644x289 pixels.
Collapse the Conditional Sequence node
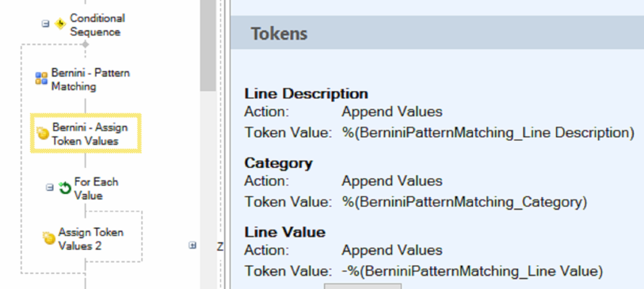tap(46, 24)
